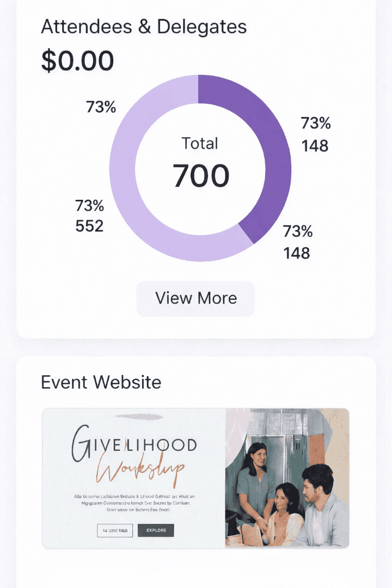
Task: Click the 73% label without a count
Action: pos(101,107)
